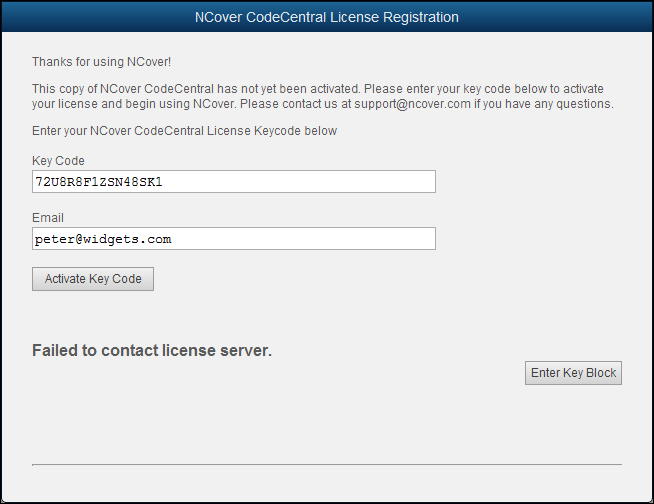Click the 'Enter your NCover CodeCentral License Keycode below' line
The image size is (654, 504).
point(184,131)
